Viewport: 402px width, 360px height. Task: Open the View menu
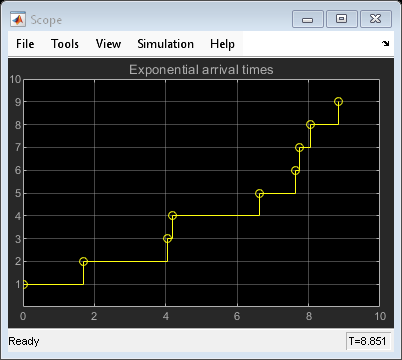pos(108,44)
